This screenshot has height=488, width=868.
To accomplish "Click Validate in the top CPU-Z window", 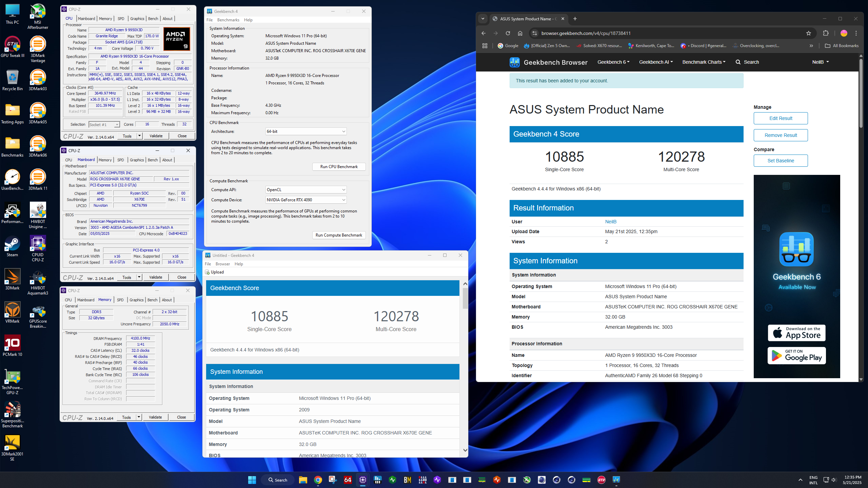I will point(156,136).
